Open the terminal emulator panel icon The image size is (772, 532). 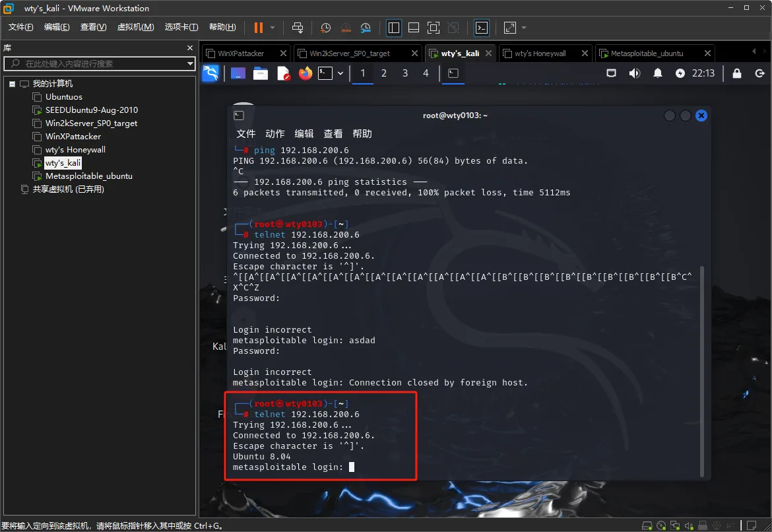coord(325,73)
